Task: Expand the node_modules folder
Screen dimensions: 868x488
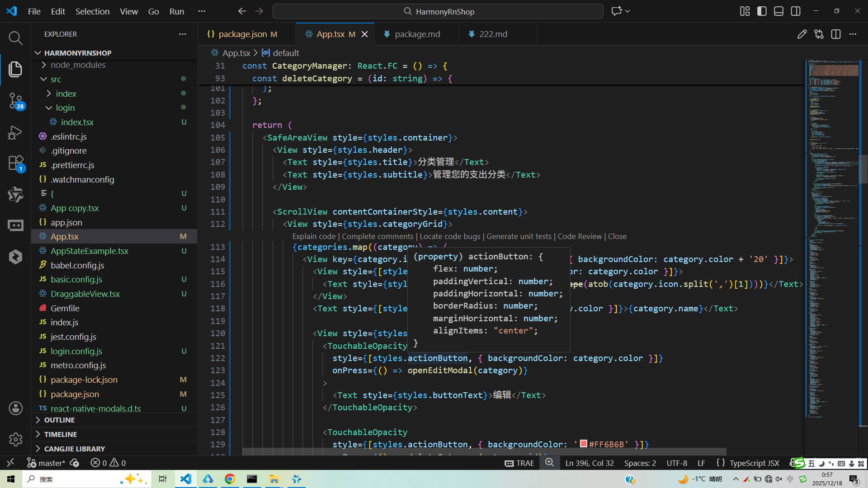Action: [x=78, y=65]
